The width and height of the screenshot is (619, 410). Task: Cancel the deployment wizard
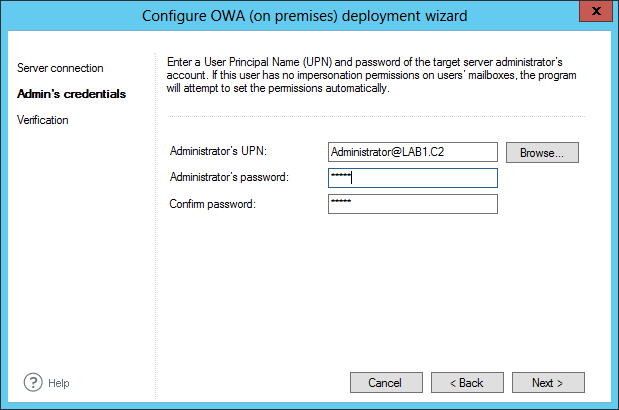(386, 383)
